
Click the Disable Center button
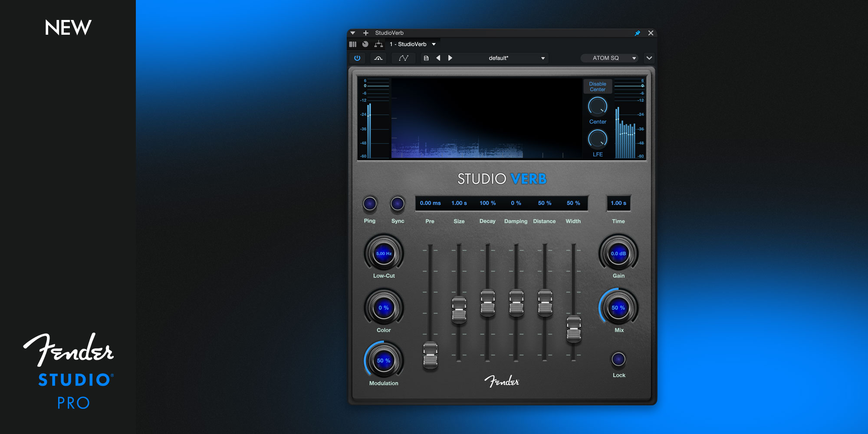click(x=598, y=86)
